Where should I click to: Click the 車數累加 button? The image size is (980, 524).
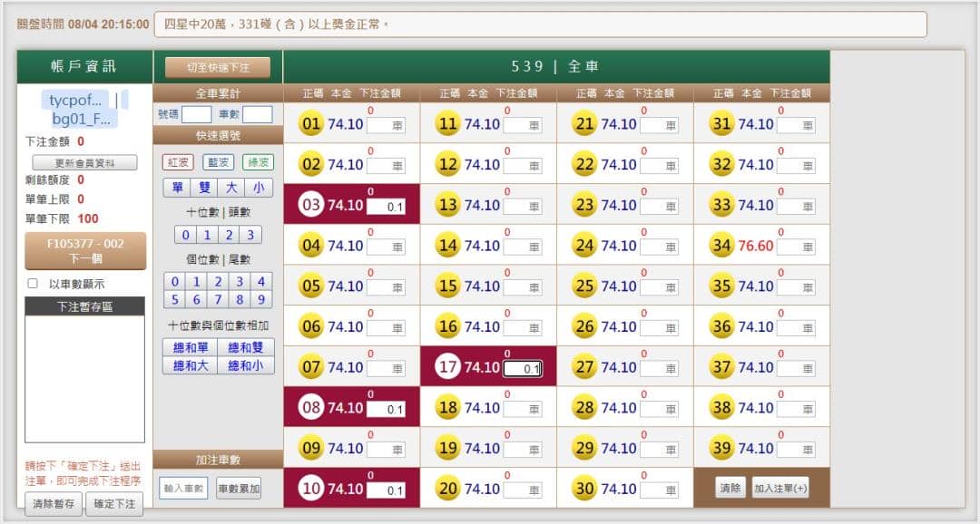coord(239,489)
